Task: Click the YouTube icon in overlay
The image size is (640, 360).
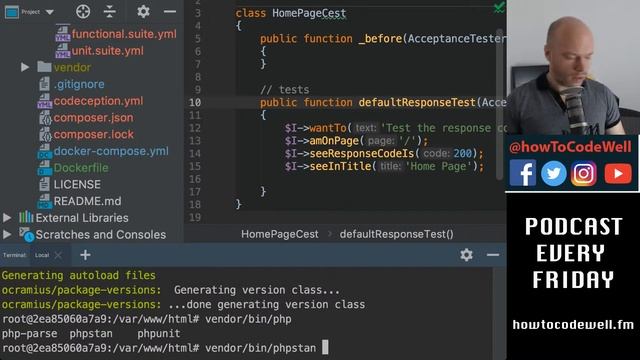Action: tap(618, 173)
